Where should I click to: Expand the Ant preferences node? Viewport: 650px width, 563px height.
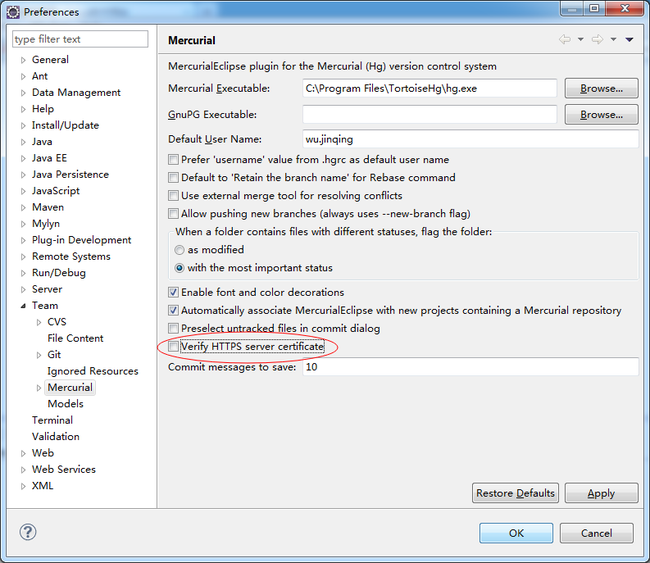tap(23, 76)
